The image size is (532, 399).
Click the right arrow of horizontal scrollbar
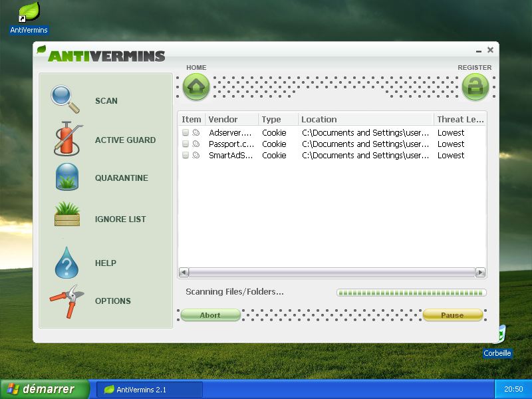[x=480, y=272]
